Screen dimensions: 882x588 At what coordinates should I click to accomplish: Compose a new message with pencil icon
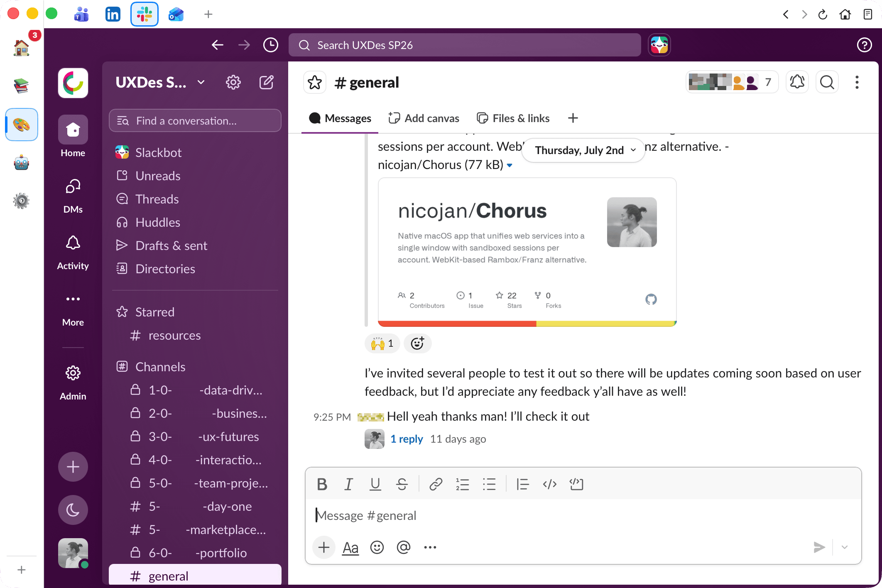coord(267,82)
